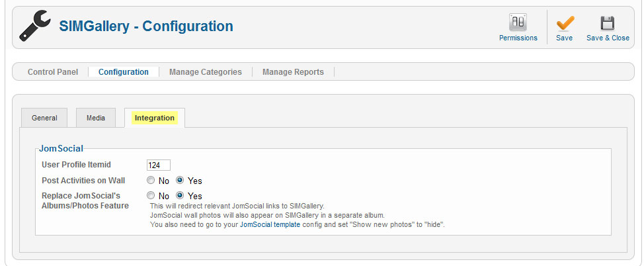Click the Save & Close label text

(608, 38)
